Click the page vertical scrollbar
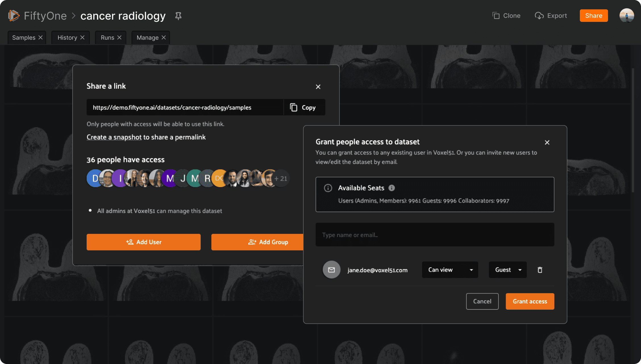Screen dimensions: 641x364 point(633,130)
